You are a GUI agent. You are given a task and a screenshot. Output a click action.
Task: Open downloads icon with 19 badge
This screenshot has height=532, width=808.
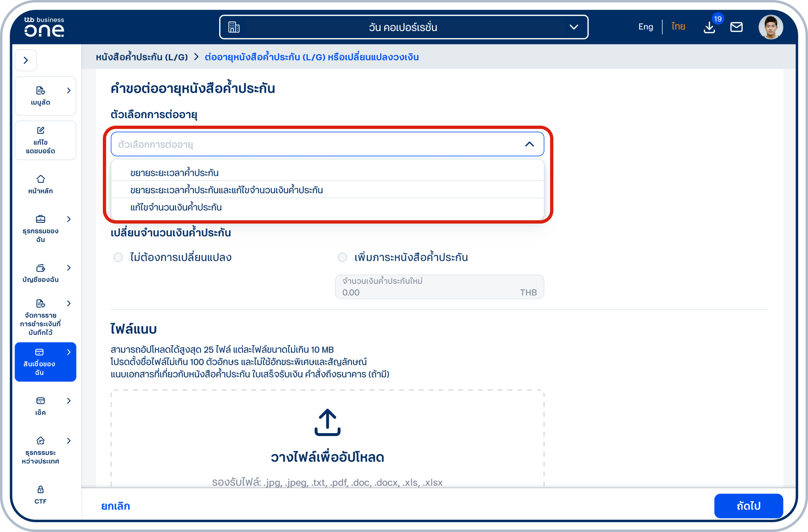[x=710, y=27]
